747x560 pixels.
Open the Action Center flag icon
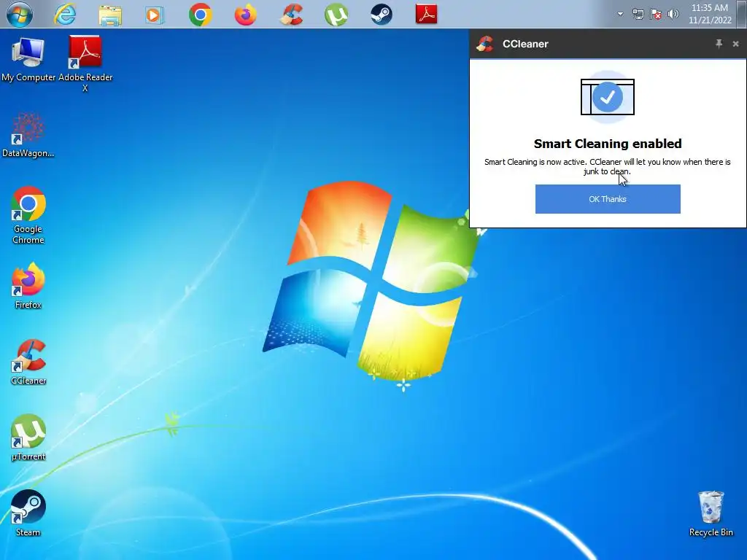656,15
